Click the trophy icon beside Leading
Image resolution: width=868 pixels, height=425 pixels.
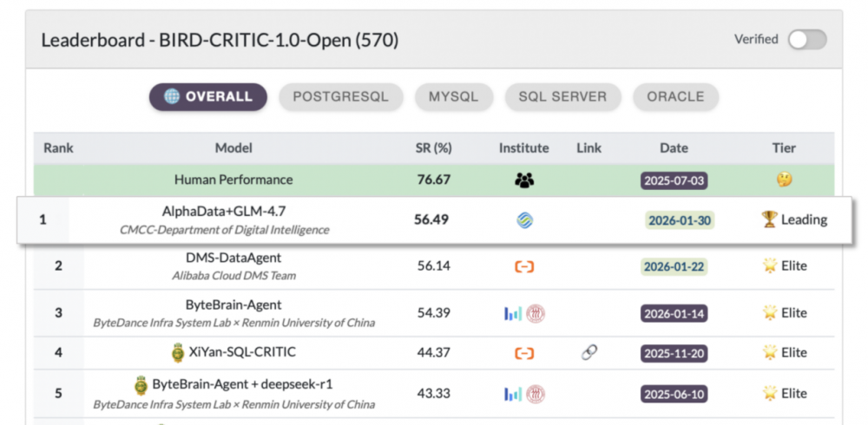coord(769,219)
